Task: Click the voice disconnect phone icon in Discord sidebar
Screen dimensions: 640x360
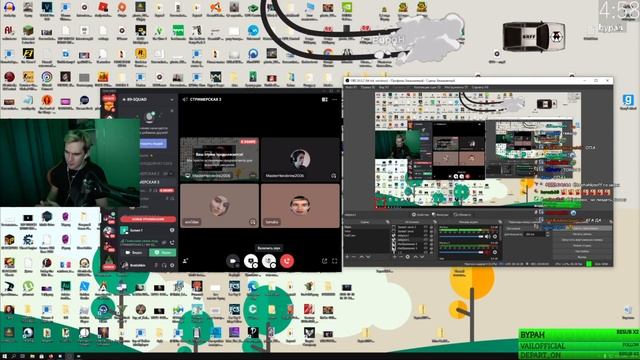Action: pyautogui.click(x=172, y=242)
